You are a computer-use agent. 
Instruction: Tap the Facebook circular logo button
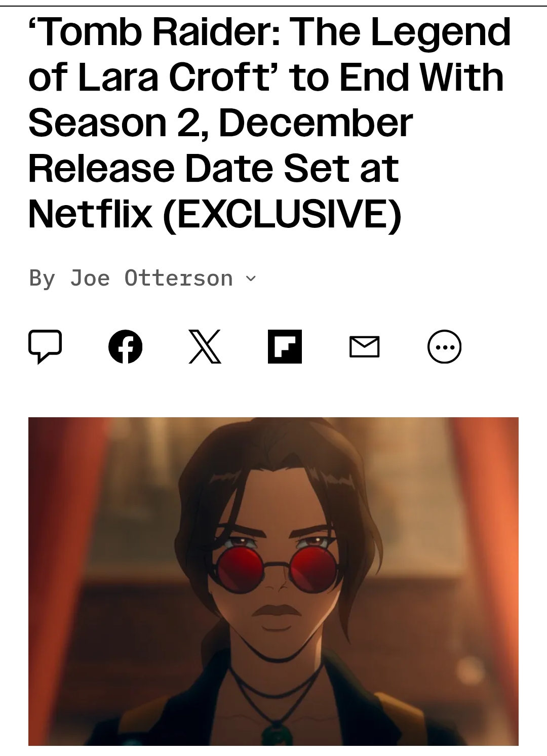click(x=125, y=347)
